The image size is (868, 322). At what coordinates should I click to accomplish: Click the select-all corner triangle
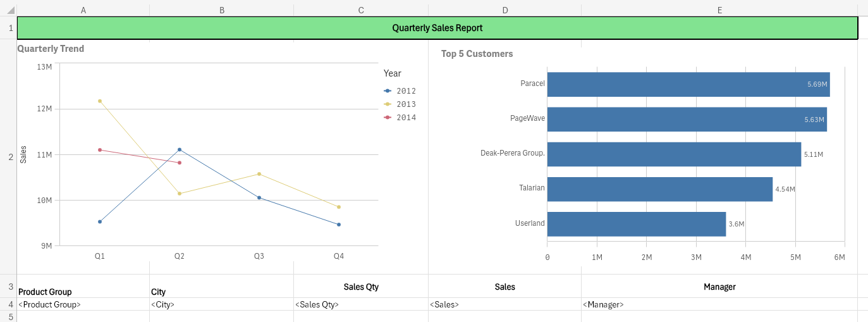click(x=10, y=11)
